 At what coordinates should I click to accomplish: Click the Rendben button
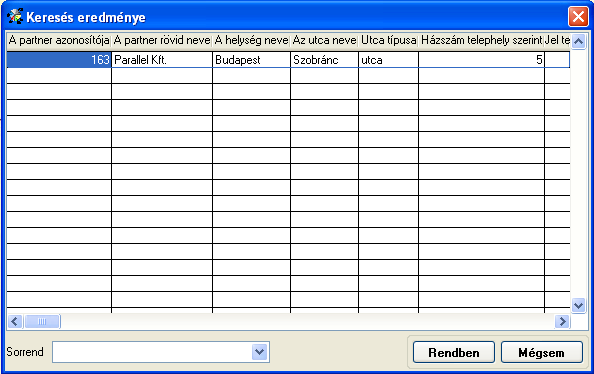(x=453, y=352)
